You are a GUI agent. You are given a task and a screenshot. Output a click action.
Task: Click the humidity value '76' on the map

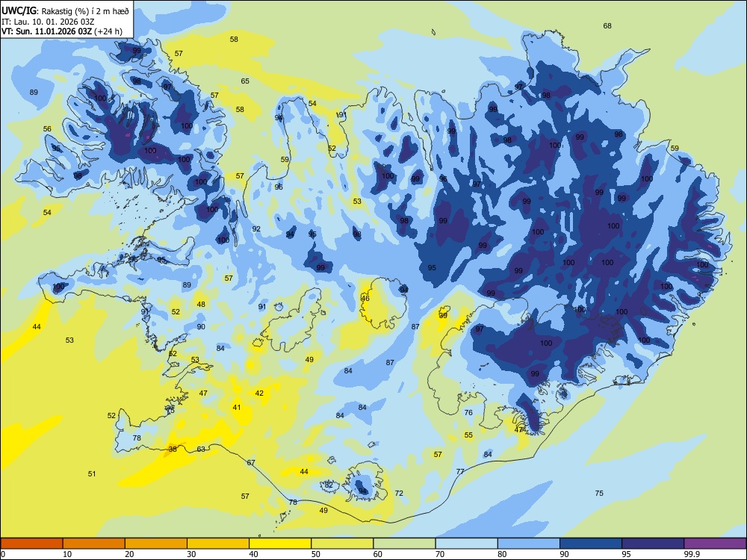(x=468, y=412)
